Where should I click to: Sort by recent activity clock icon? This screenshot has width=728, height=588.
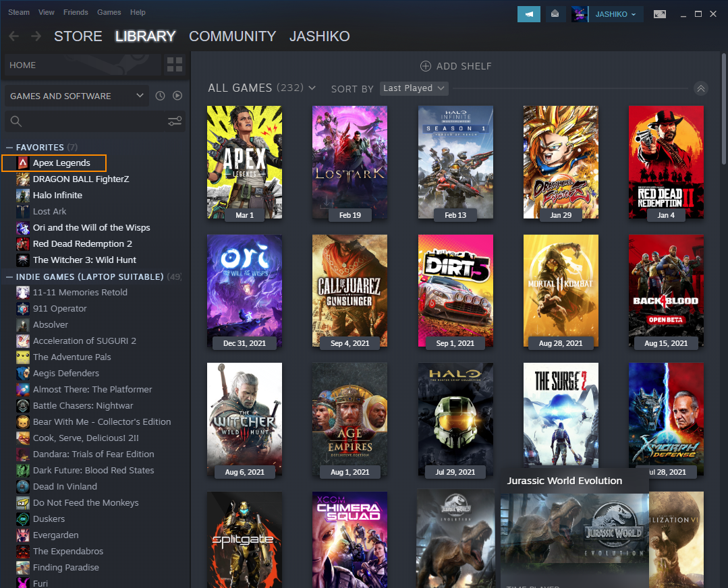(x=160, y=96)
